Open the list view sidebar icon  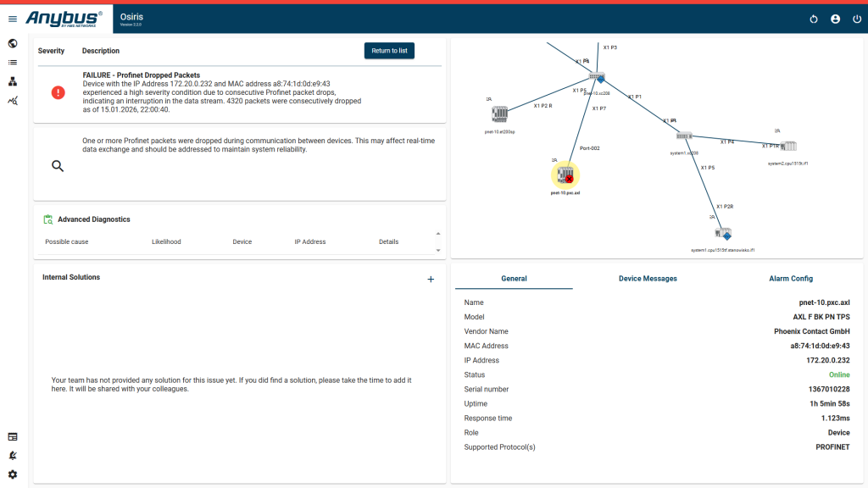click(13, 63)
